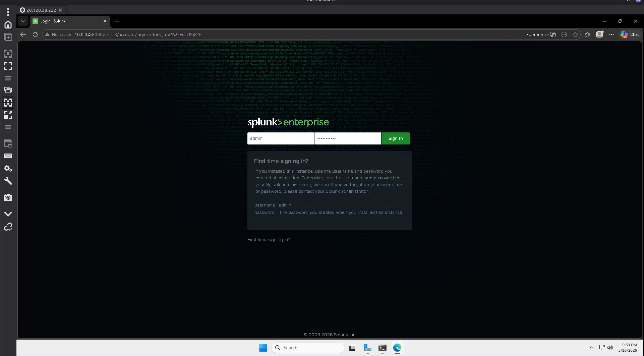Click the splunk>enterprise logo
This screenshot has width=644, height=356.
[x=288, y=123]
